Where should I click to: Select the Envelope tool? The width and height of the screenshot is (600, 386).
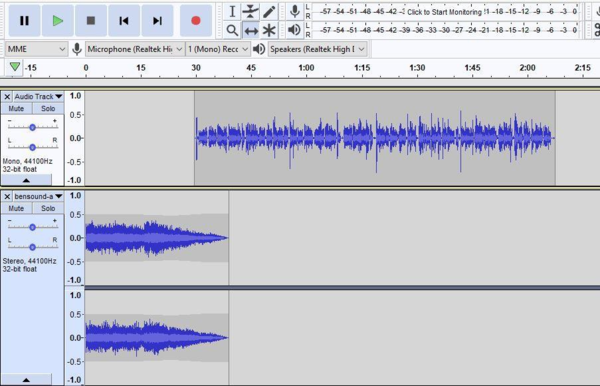pyautogui.click(x=250, y=11)
